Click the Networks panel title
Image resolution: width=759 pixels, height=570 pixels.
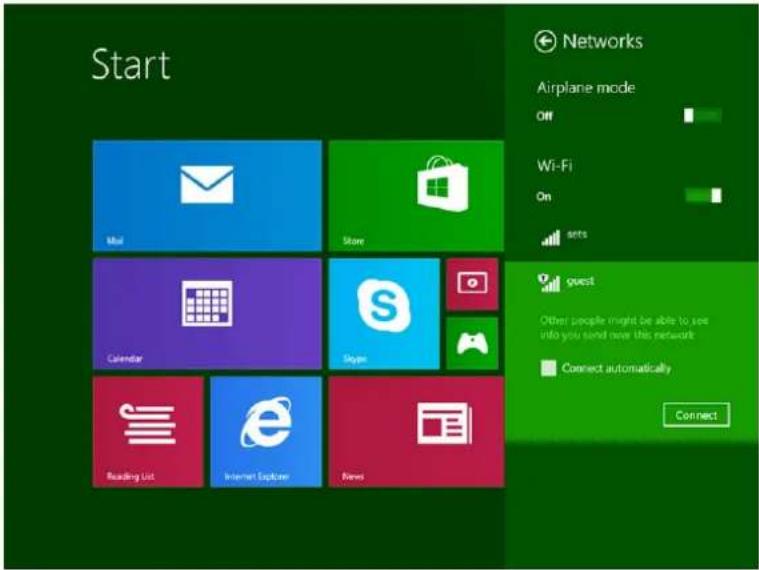[603, 42]
